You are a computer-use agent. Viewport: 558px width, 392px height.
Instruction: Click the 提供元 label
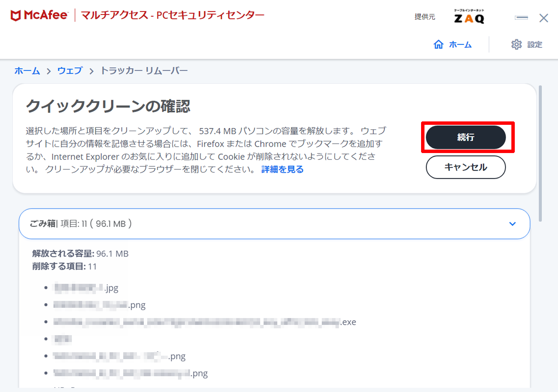coord(424,17)
